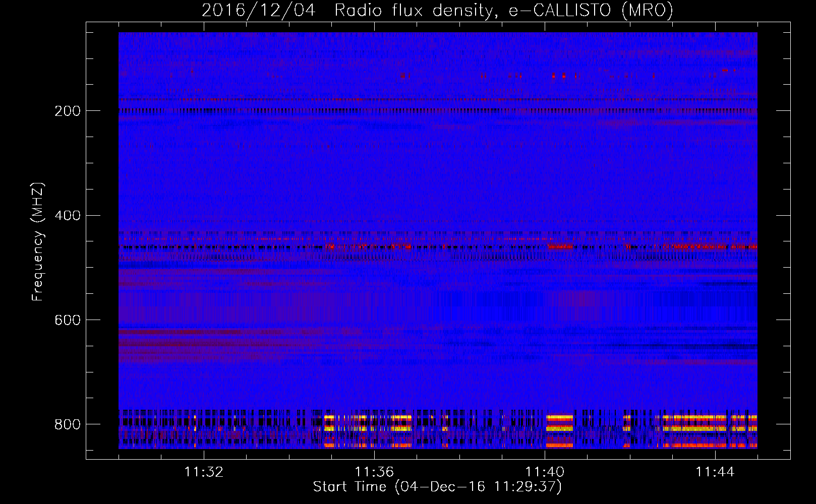Select the "Frequency (MHZ)" y-axis label
Image resolution: width=816 pixels, height=504 pixels.
click(37, 241)
